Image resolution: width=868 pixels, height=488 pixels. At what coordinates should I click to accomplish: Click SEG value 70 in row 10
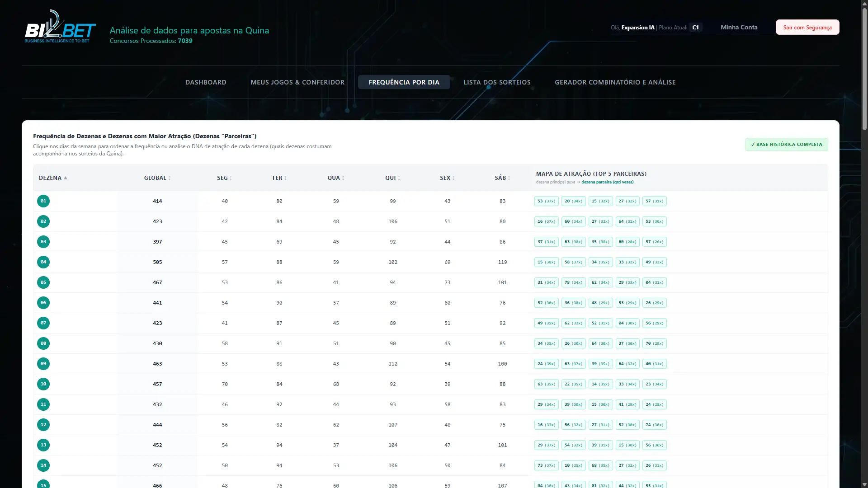point(225,384)
